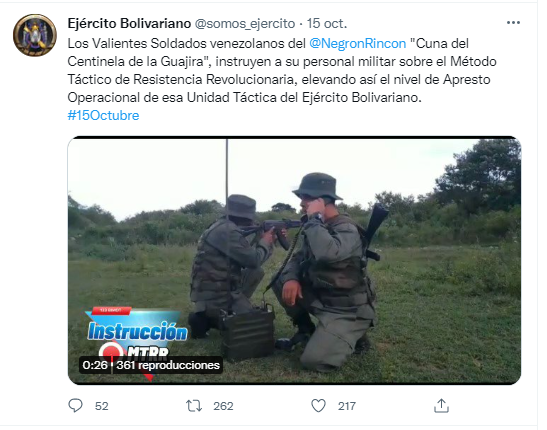View the 217 likes count
Screen dimensions: 547x430
[347, 406]
